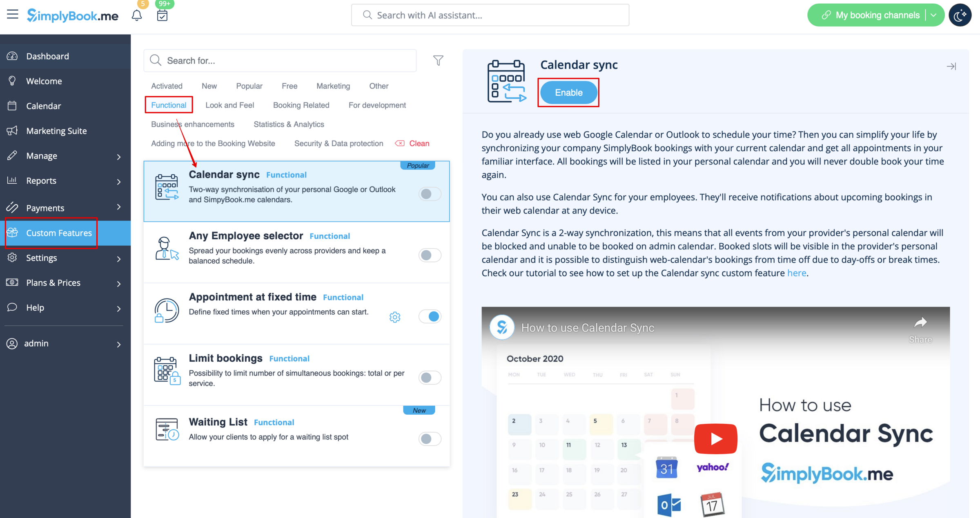Open Marketing Suite from the sidebar
This screenshot has height=518, width=980.
(x=56, y=131)
